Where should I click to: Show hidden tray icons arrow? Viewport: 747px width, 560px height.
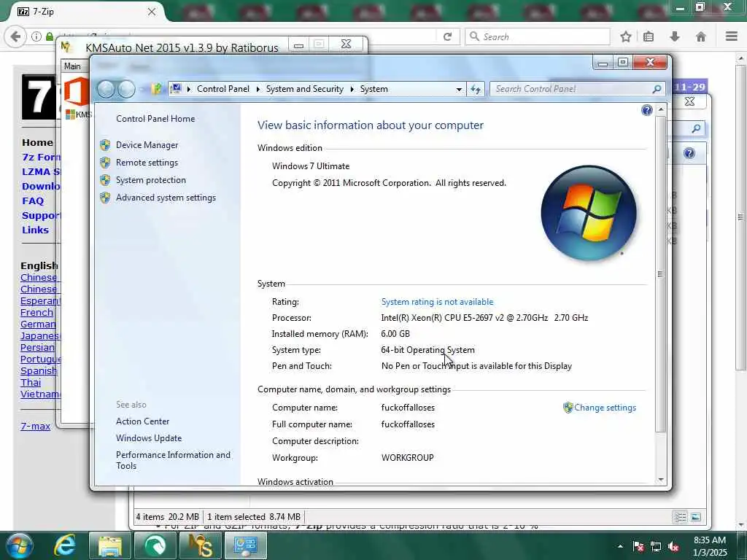point(620,546)
